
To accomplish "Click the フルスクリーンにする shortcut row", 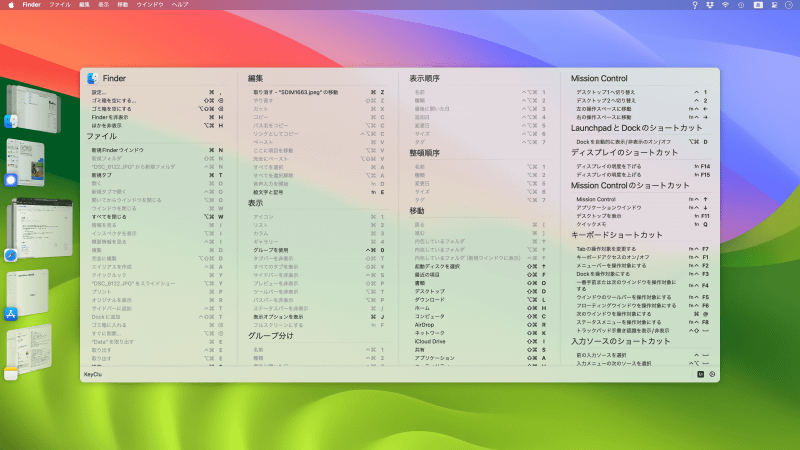I will coord(319,325).
